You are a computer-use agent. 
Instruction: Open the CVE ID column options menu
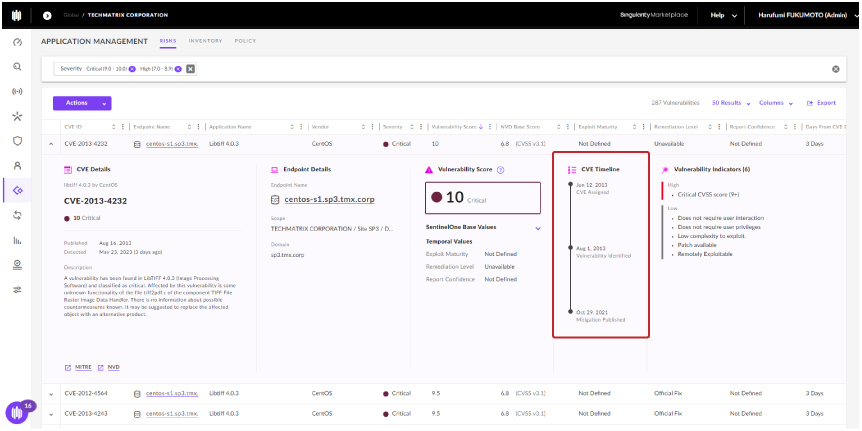pos(123,127)
